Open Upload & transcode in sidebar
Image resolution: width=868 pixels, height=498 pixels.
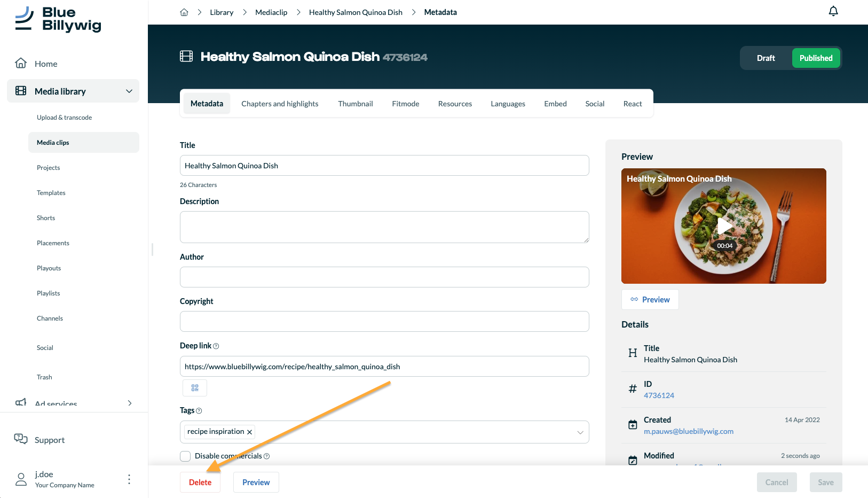click(x=64, y=118)
